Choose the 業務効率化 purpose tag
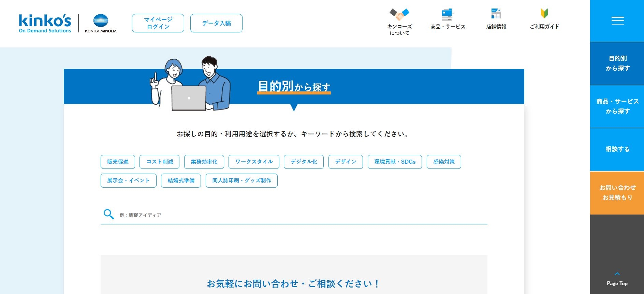The height and width of the screenshot is (294, 644). tap(204, 162)
